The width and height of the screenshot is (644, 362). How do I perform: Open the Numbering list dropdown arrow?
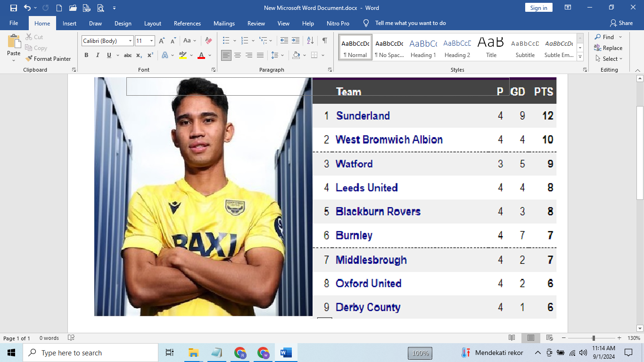253,41
